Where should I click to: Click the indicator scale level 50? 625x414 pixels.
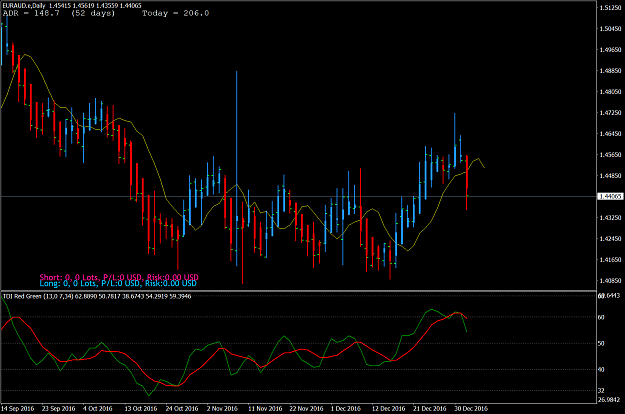601,343
